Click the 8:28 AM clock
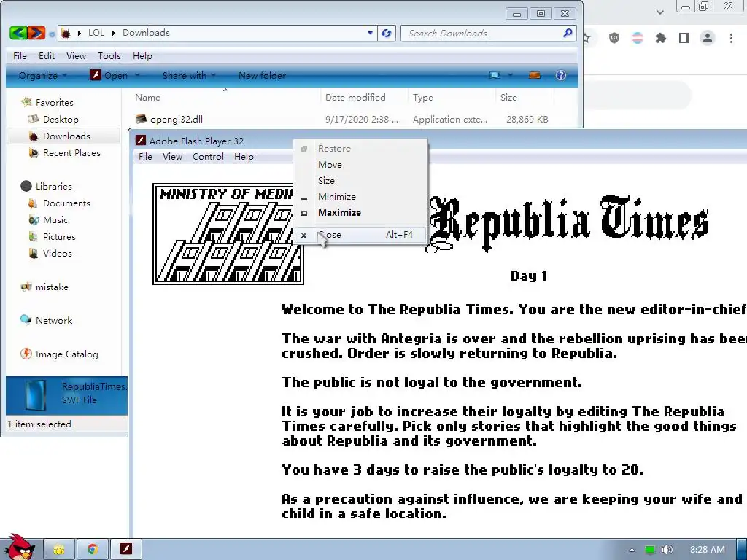747x560 pixels. coord(708,550)
